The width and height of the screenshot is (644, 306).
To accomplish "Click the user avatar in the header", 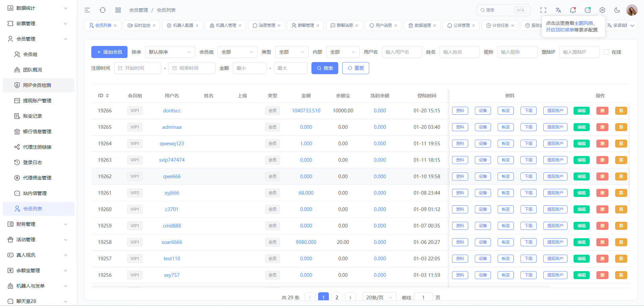I will point(632,10).
